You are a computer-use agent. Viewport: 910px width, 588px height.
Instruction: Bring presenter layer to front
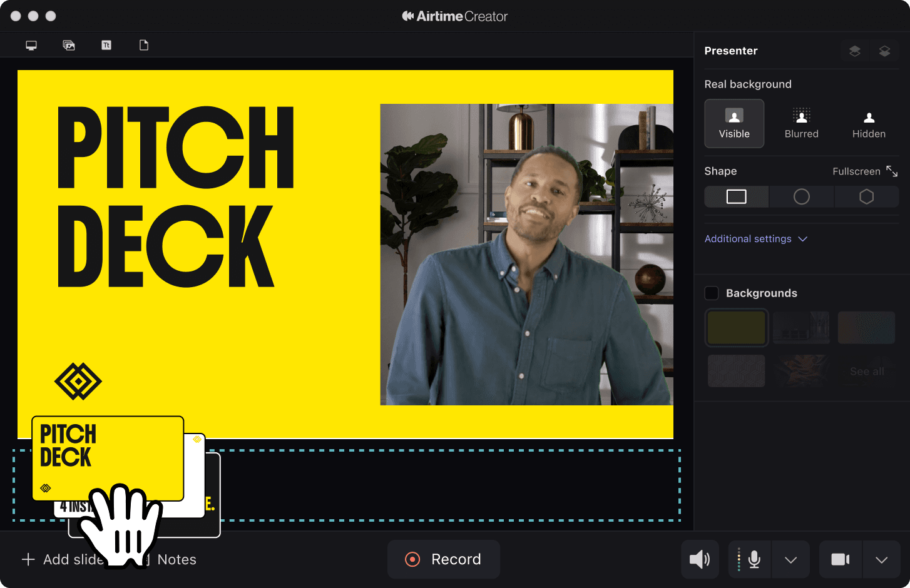(855, 51)
